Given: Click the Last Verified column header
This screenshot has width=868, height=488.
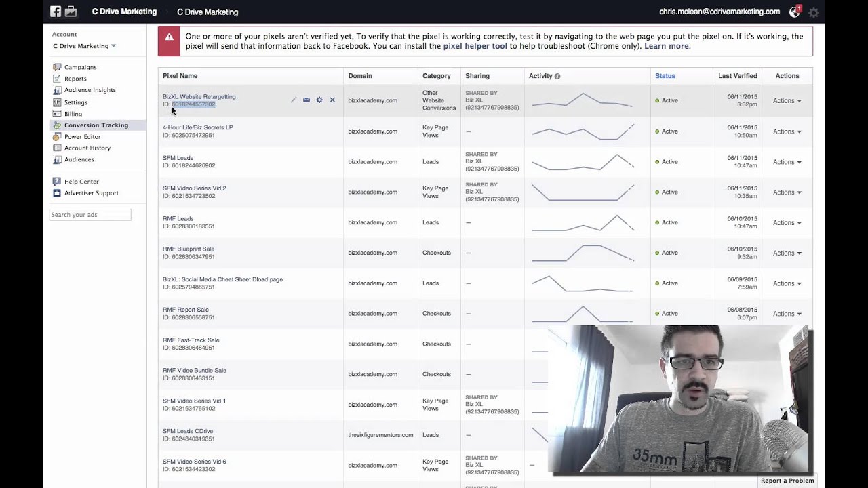Looking at the screenshot, I should (738, 76).
